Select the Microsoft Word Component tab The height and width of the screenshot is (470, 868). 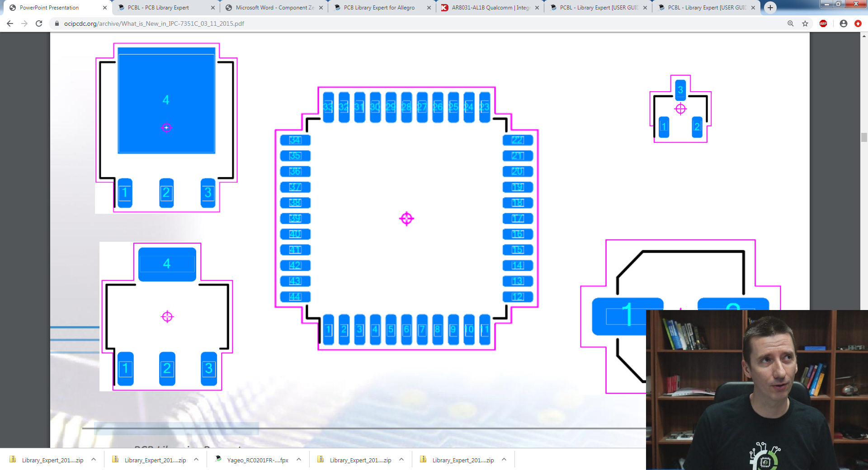point(274,8)
